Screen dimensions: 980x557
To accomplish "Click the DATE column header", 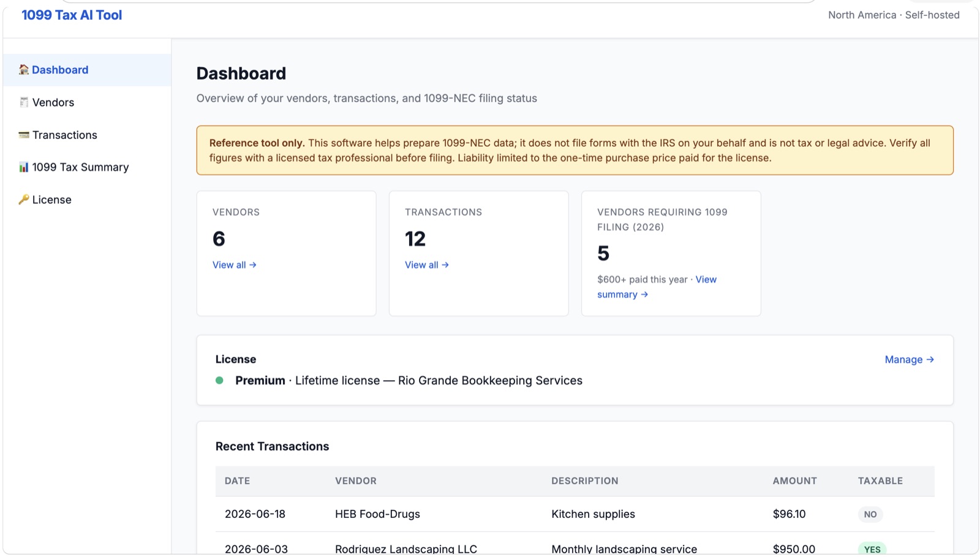I will point(237,481).
